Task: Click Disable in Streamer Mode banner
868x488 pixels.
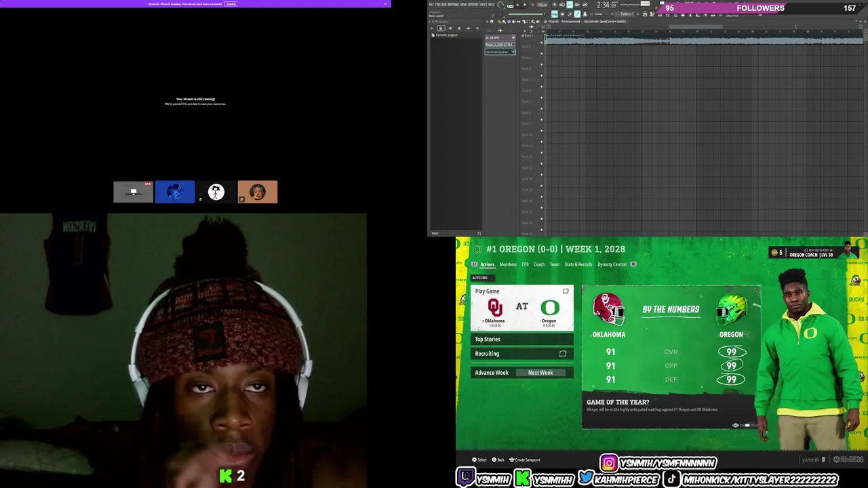Action: pyautogui.click(x=231, y=3)
